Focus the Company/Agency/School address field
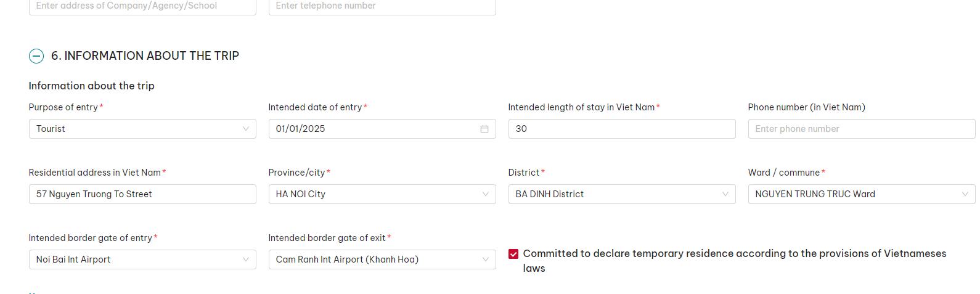The width and height of the screenshot is (980, 294). click(142, 6)
